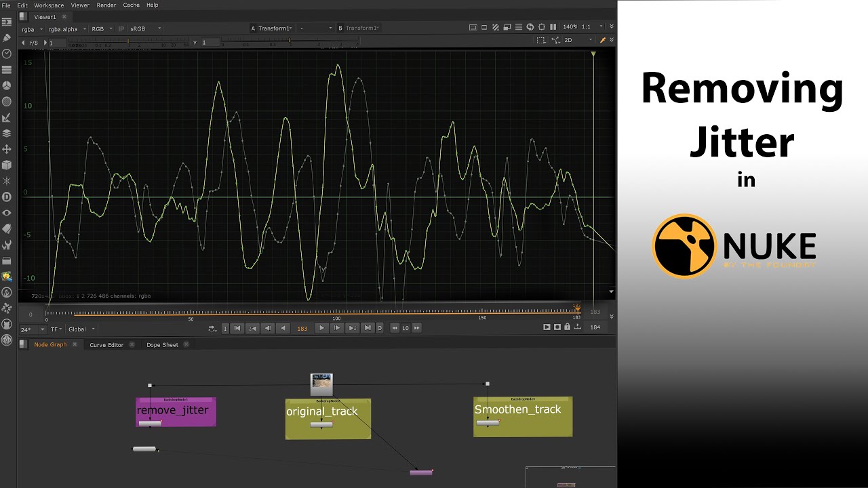
Task: Open the Transform nodes toolbar menu
Action: click(7, 149)
